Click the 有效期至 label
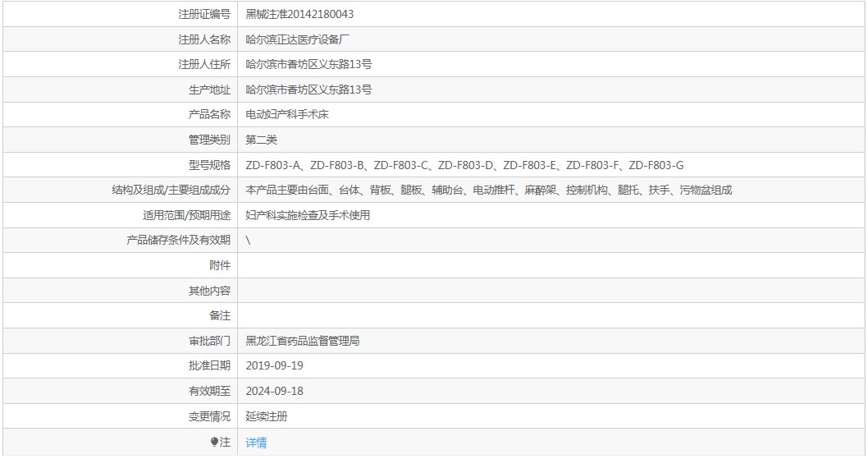The image size is (868, 459). click(209, 392)
